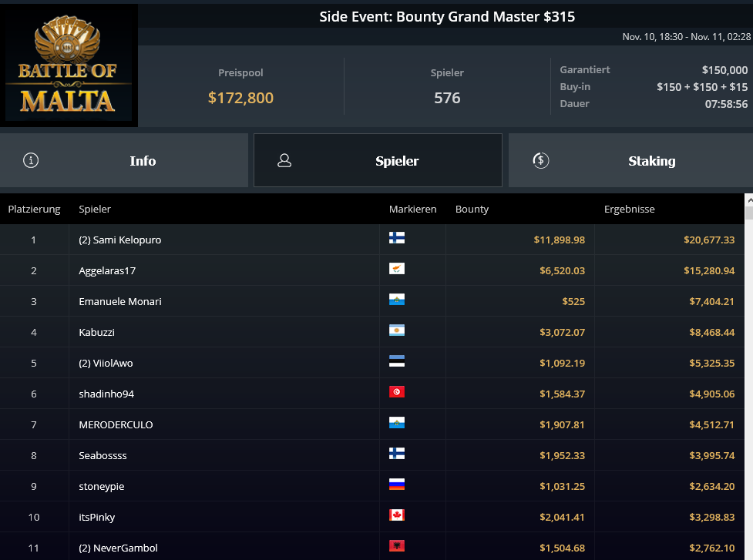Image resolution: width=753 pixels, height=560 pixels.
Task: Select player itsPinky
Action: coord(96,517)
